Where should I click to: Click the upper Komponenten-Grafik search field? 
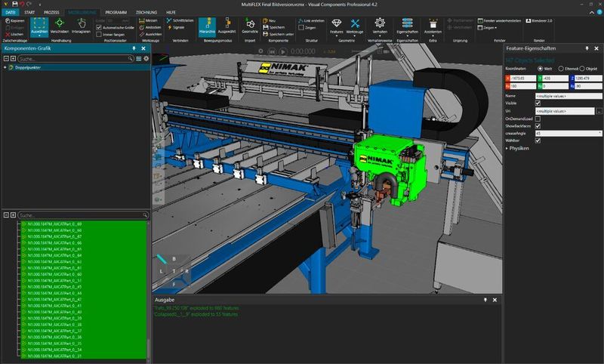tap(76, 59)
